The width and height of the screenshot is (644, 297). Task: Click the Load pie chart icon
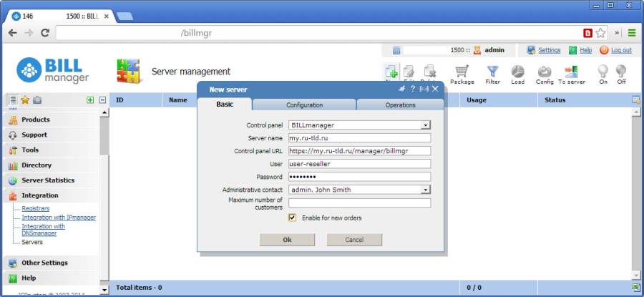tap(517, 72)
